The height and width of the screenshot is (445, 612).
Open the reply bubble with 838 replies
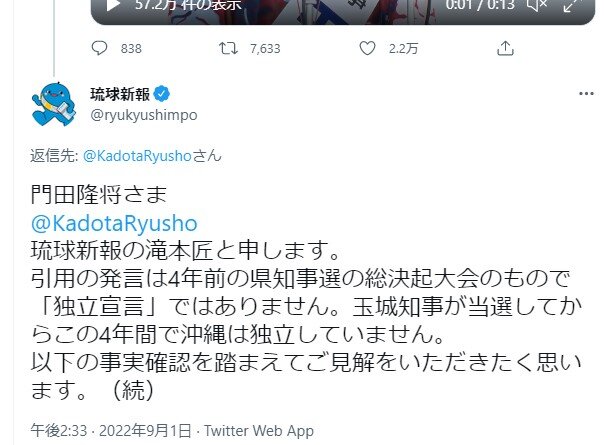99,48
